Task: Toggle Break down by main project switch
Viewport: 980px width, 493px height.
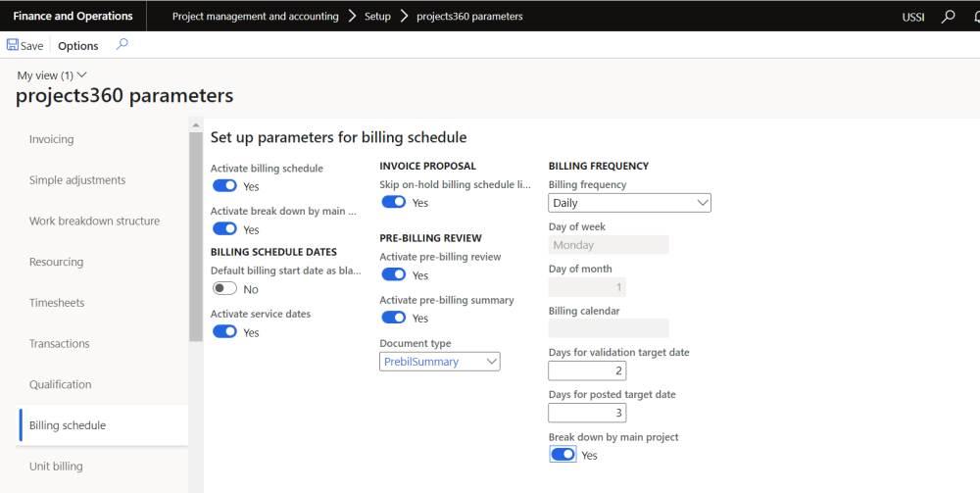Action: (x=563, y=455)
